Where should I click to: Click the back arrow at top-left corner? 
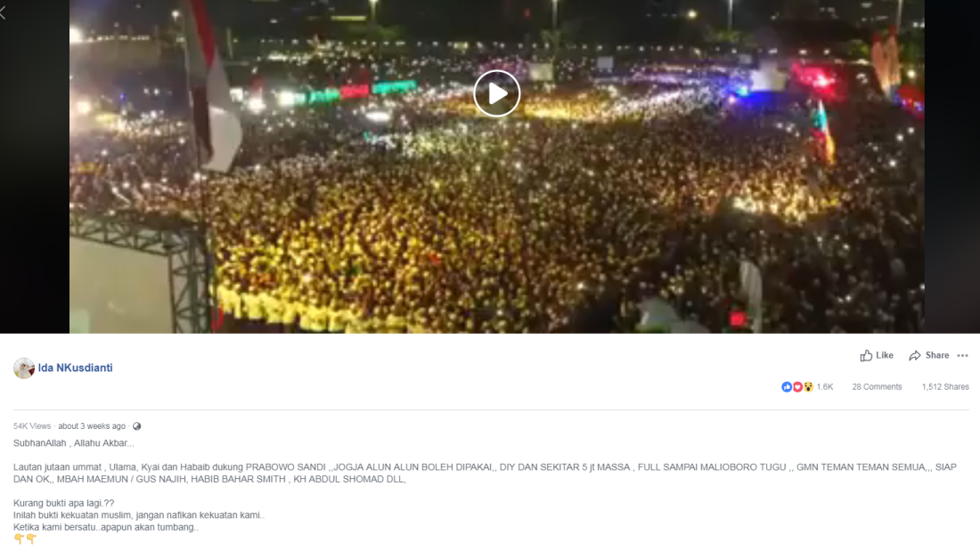(4, 12)
